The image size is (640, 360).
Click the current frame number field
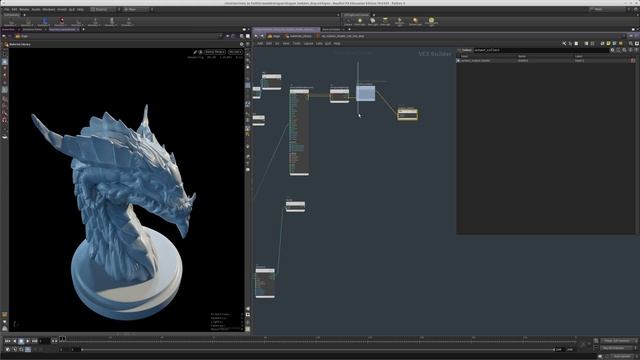point(44,341)
